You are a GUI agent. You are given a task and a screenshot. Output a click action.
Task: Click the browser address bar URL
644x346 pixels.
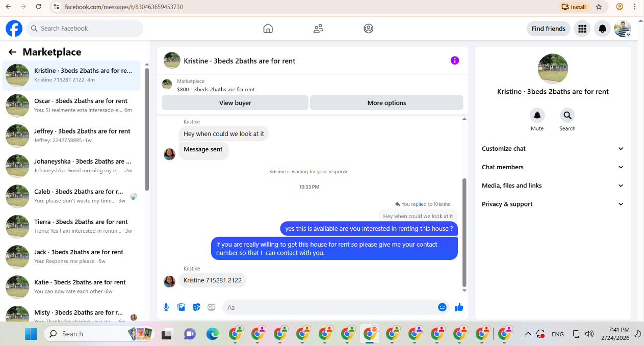124,7
